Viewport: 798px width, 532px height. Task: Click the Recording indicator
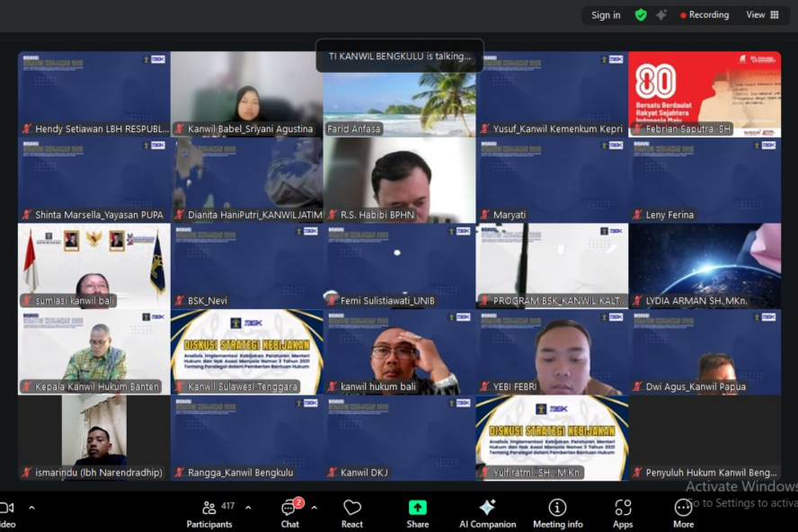pyautogui.click(x=705, y=15)
